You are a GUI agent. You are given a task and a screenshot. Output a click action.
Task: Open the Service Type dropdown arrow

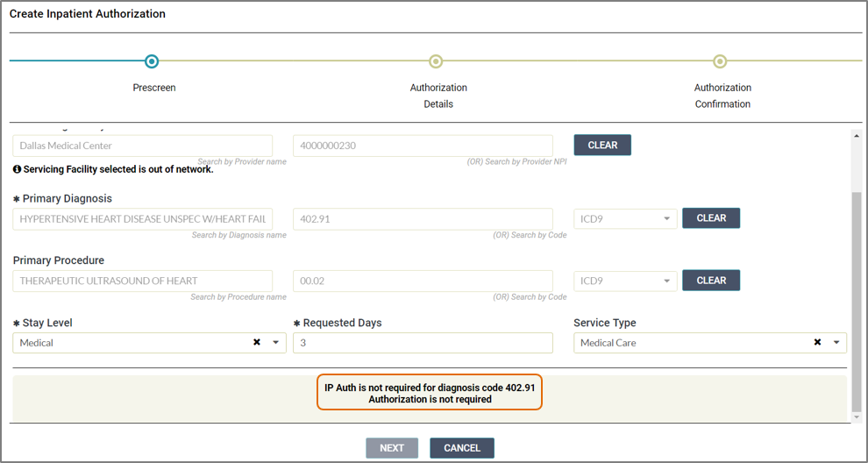(836, 343)
